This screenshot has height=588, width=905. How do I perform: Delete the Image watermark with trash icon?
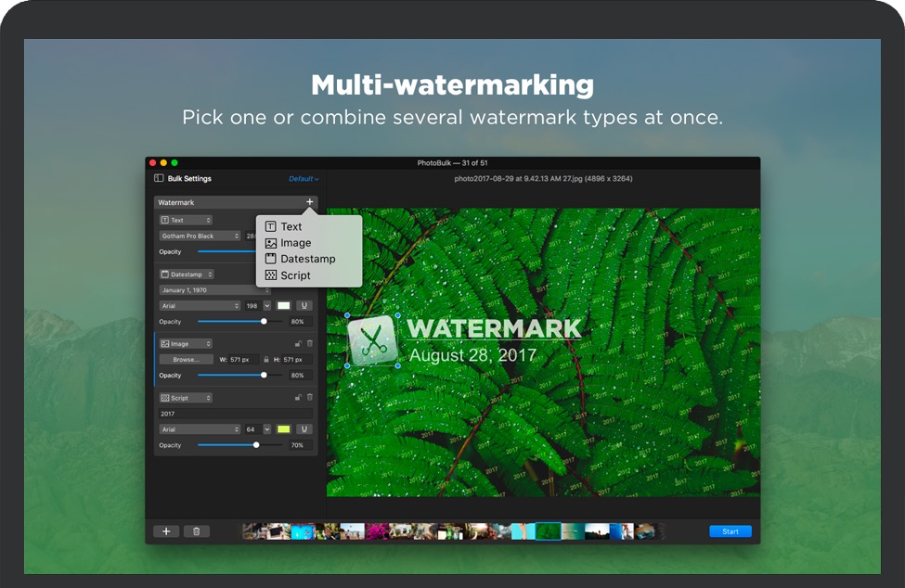(x=310, y=344)
